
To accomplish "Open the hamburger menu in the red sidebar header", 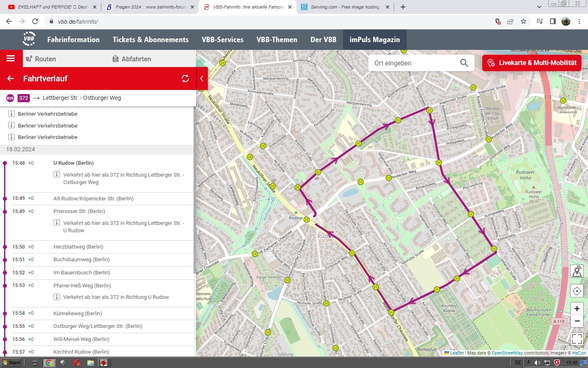I will (11, 58).
